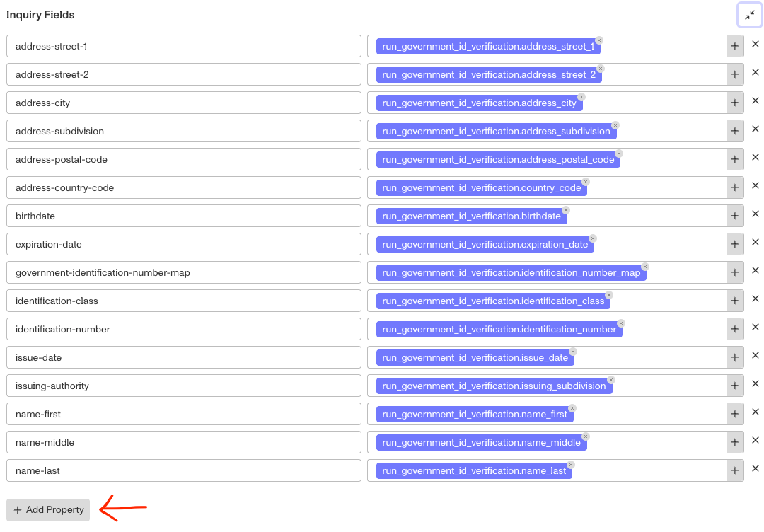Click plus button in address-street-1 row
764x532 pixels.
pyautogui.click(x=735, y=46)
